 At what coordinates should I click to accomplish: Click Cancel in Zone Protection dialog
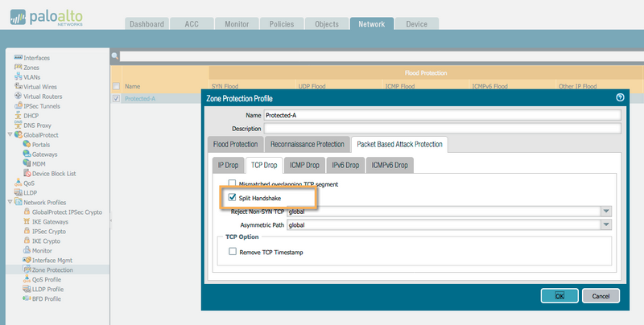(601, 295)
